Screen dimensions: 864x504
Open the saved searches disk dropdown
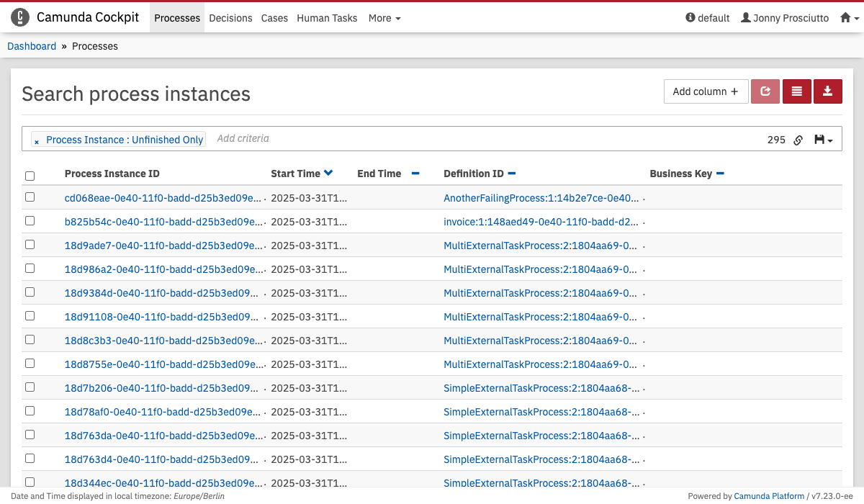(823, 140)
